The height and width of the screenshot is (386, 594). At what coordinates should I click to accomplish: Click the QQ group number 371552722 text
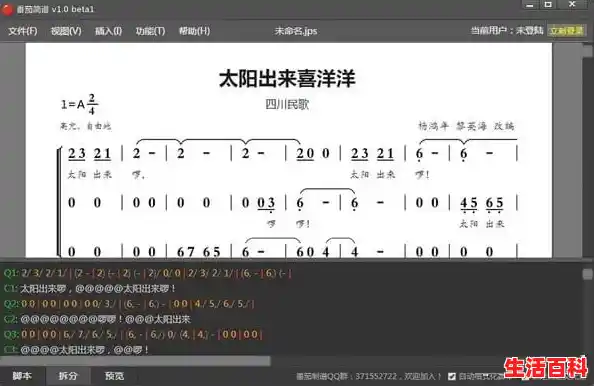coord(376,376)
